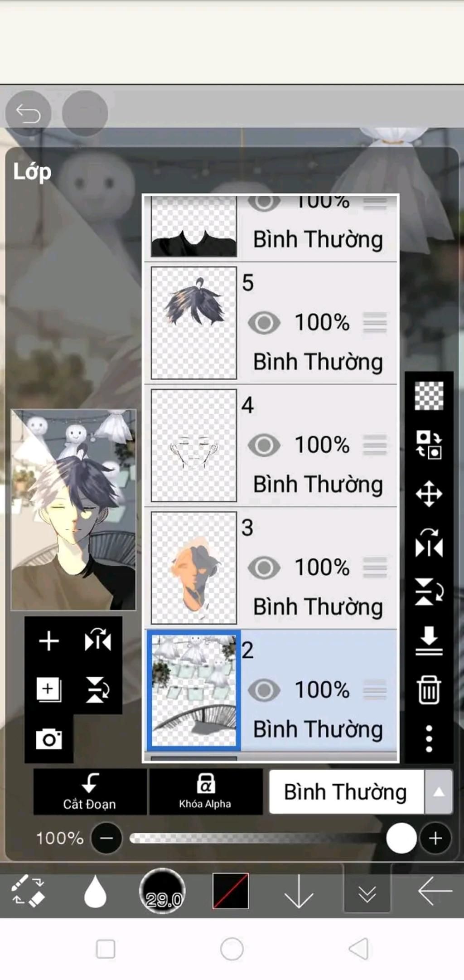464x980 pixels.
Task: Open the three-dot more options menu
Action: [429, 738]
